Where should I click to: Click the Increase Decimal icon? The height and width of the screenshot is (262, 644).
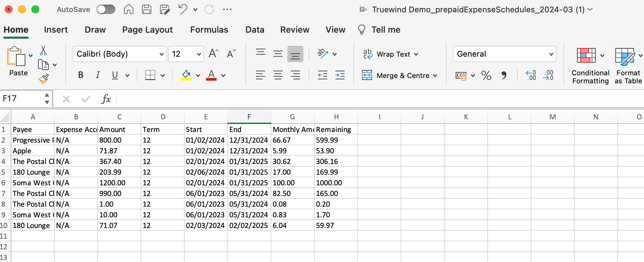531,75
